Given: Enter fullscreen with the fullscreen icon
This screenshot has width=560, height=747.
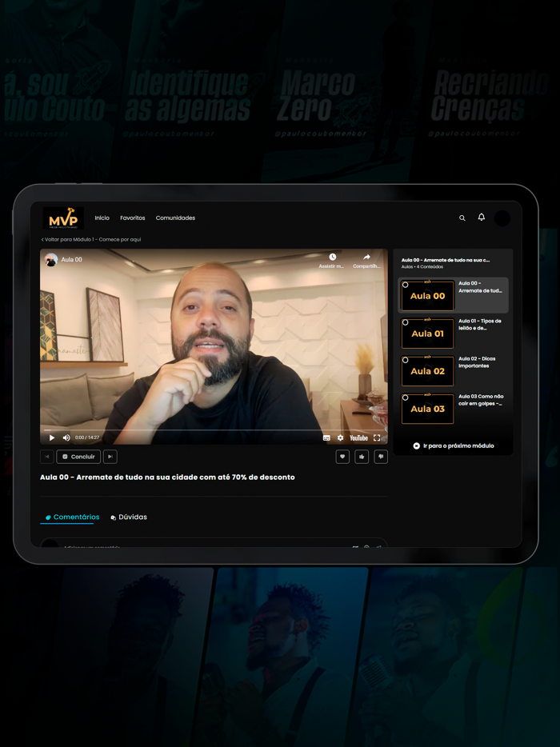Looking at the screenshot, I should [377, 437].
